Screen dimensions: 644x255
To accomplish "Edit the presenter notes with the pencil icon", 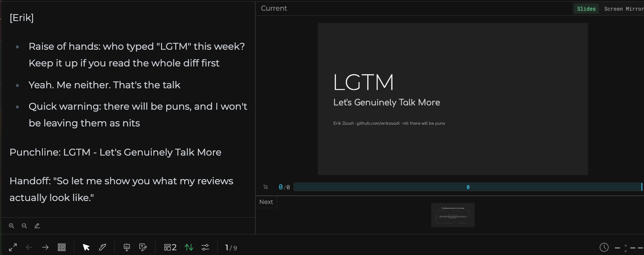I will [37, 226].
